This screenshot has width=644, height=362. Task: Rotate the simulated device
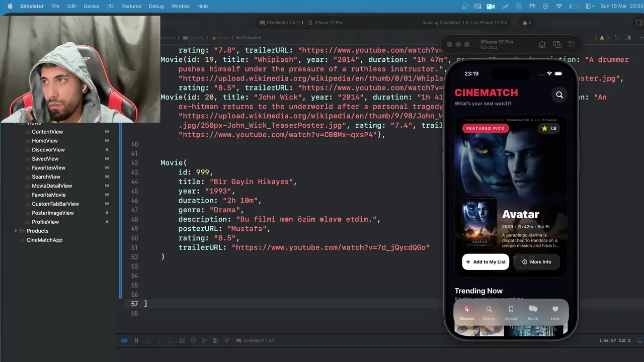pos(571,44)
